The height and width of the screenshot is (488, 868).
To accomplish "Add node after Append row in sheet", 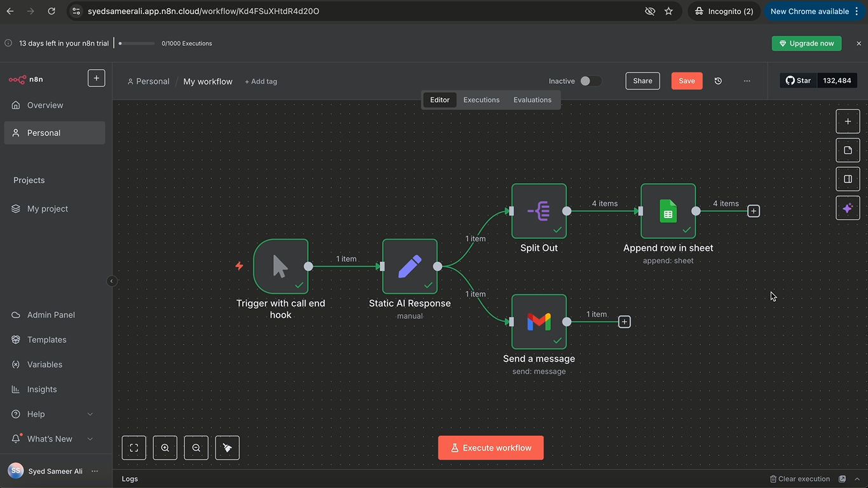I will [x=754, y=211].
